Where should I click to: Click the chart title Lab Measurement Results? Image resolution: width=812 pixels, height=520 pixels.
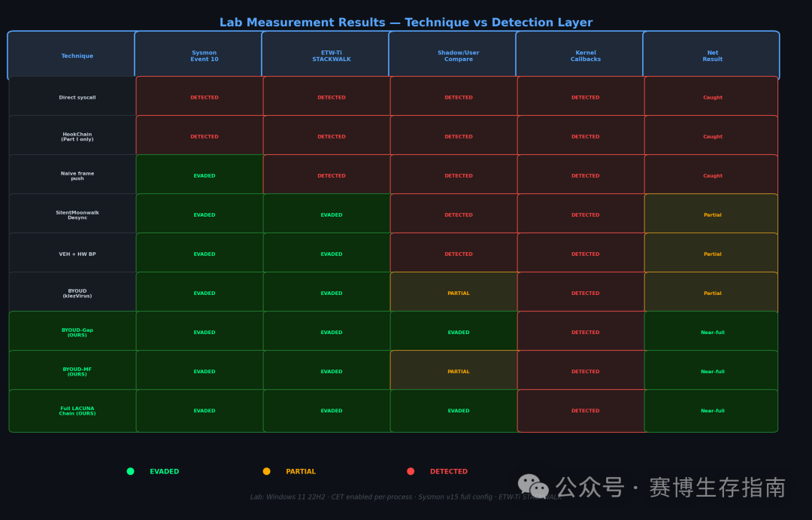point(406,23)
